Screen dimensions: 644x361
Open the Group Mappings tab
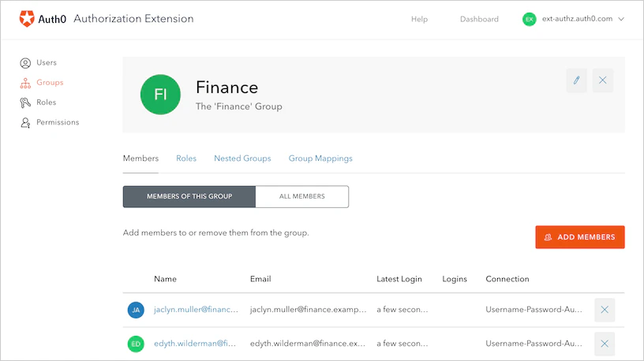320,158
